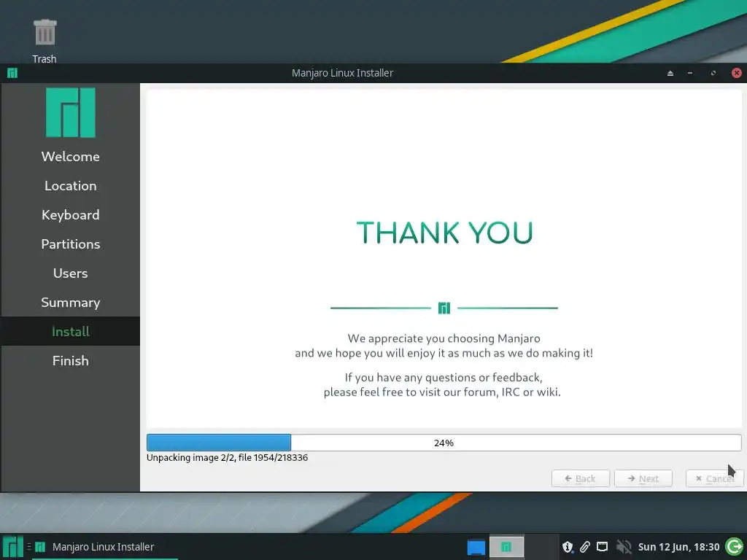
Task: Select the Keyboard step
Action: (x=71, y=215)
